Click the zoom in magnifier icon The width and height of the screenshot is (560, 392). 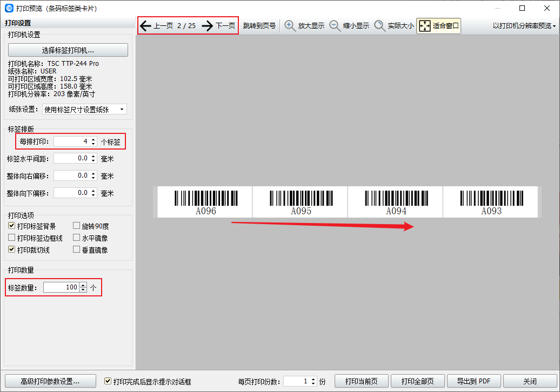pyautogui.click(x=290, y=26)
